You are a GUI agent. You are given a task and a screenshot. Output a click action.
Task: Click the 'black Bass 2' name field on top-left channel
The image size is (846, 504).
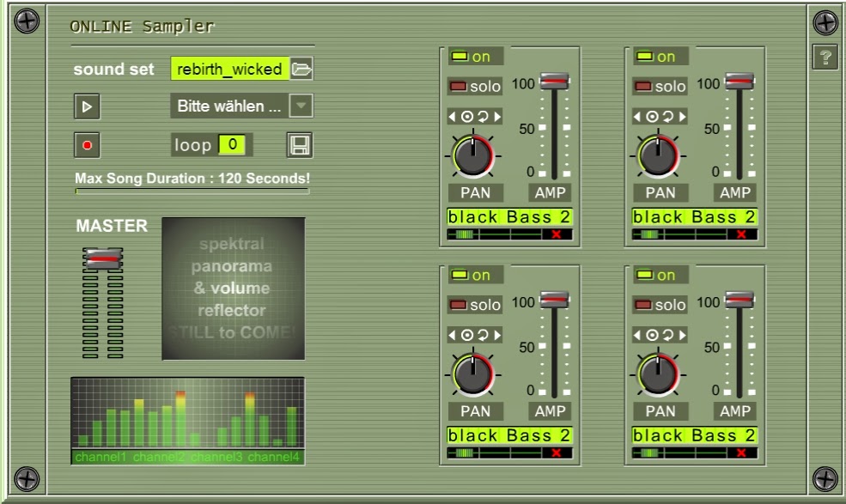pos(508,217)
